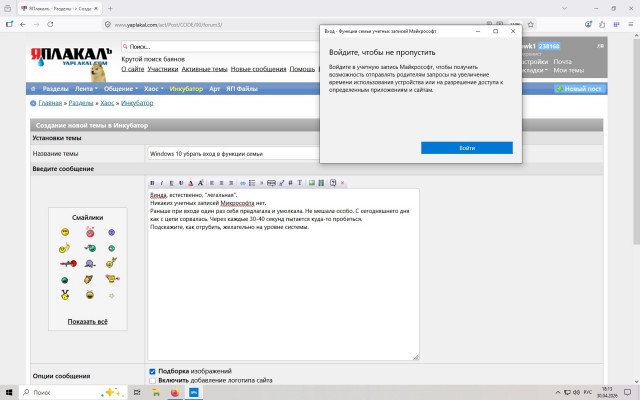640x400 pixels.
Task: Open the Firefox account icon
Action: tap(588, 24)
